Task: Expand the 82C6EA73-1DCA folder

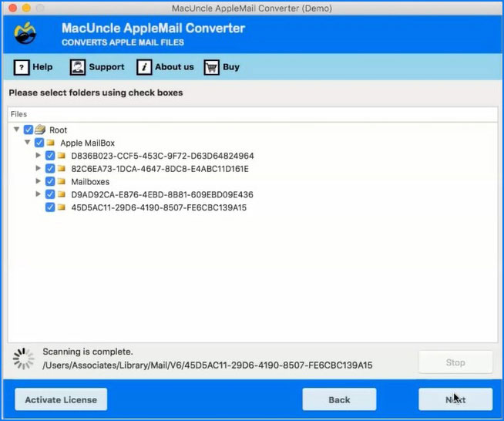Action: click(38, 168)
